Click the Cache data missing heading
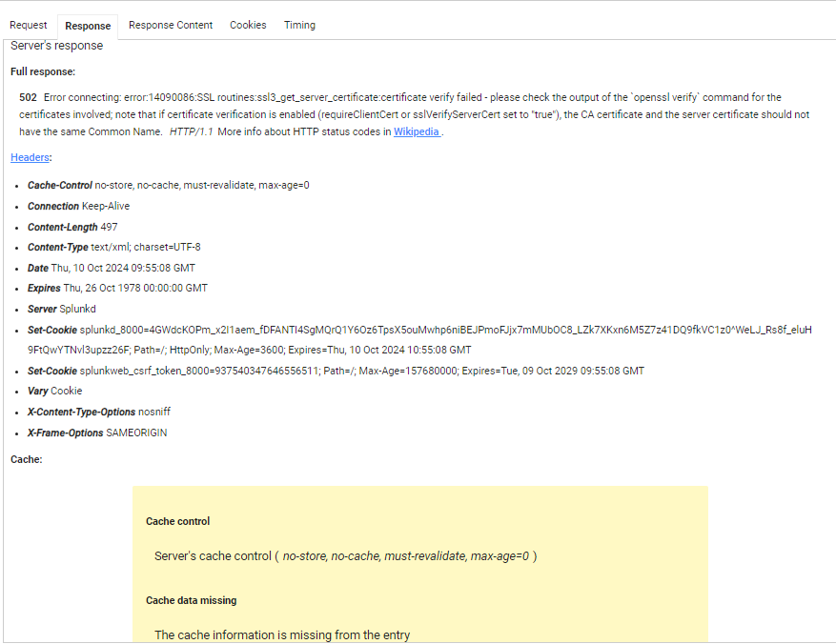This screenshot has width=836, height=644. [x=191, y=601]
